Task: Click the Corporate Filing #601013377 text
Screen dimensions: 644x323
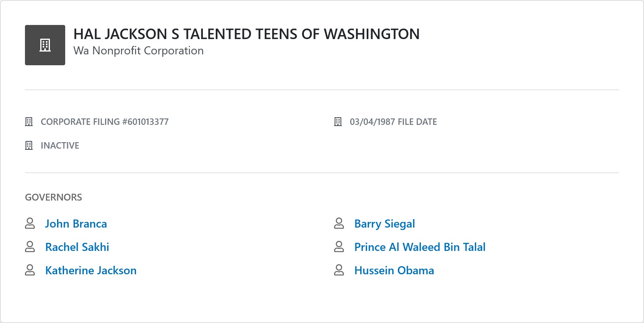Action: (105, 122)
